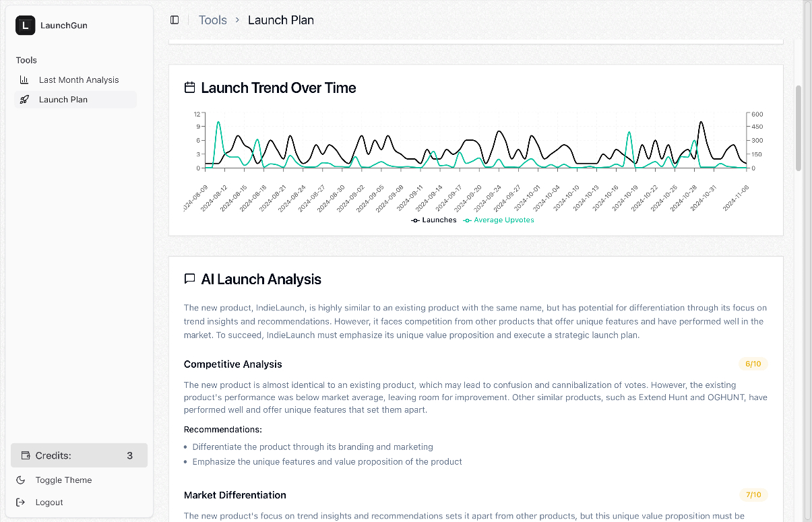This screenshot has width=812, height=522.
Task: Click the chat bubble icon beside AI Launch Analysis
Action: pos(190,279)
